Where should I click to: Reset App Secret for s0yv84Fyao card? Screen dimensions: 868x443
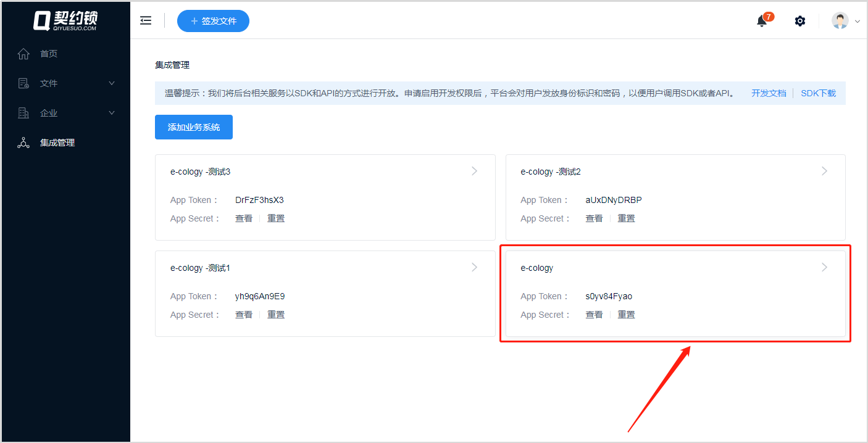tap(626, 315)
